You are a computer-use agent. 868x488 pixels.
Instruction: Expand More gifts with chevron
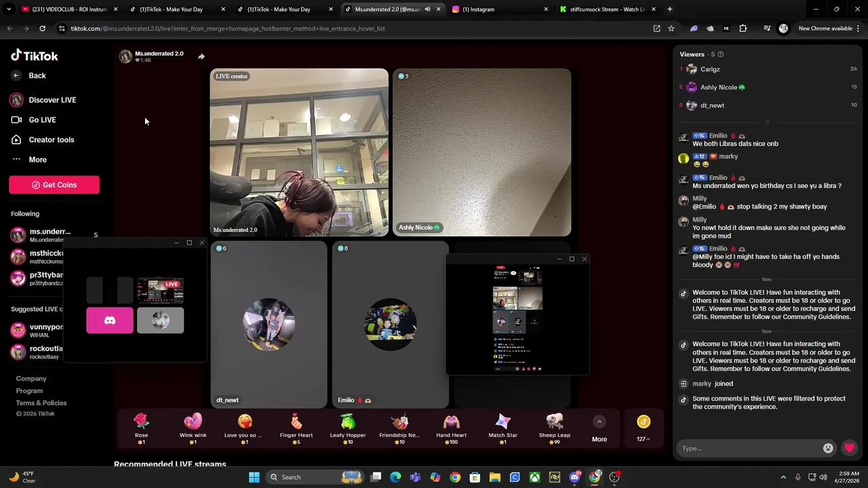pyautogui.click(x=599, y=422)
